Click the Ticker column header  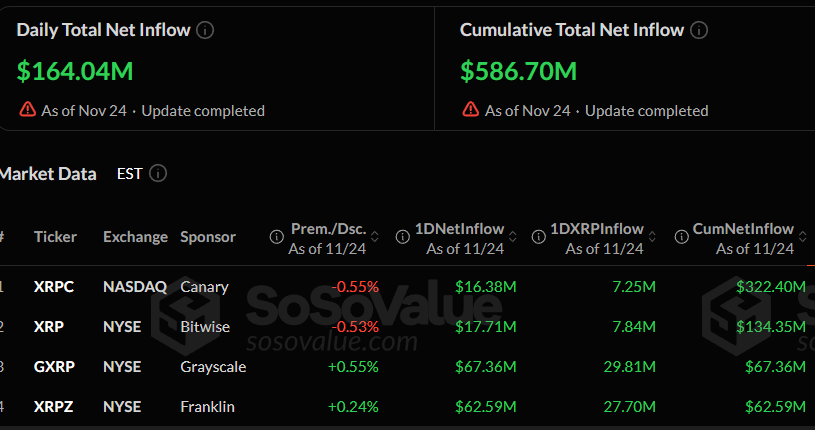pyautogui.click(x=55, y=237)
